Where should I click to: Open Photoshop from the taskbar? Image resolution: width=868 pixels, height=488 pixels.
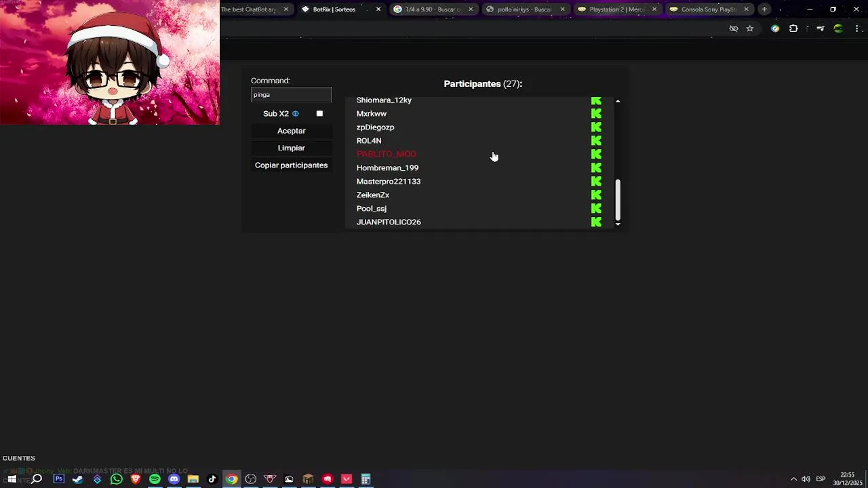(59, 479)
